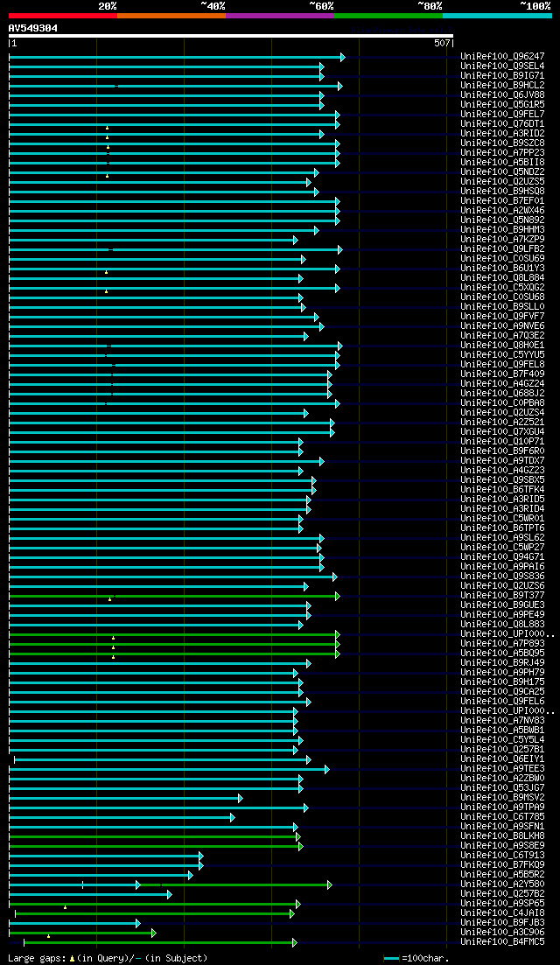Select the UniRef100_Q257B2 entry
Viewport: 560px width, 965px height.
click(x=502, y=894)
